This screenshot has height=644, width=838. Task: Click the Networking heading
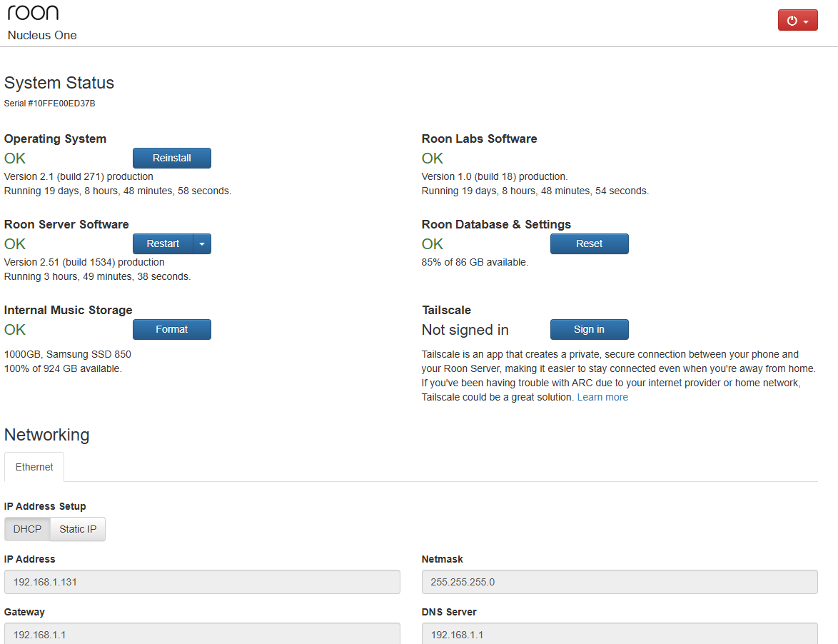point(47,435)
